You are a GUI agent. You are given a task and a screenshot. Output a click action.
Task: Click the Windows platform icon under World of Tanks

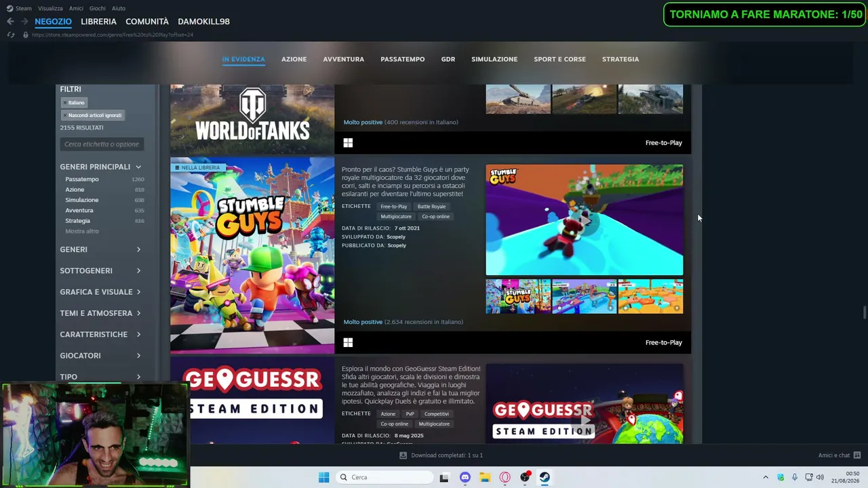point(348,143)
